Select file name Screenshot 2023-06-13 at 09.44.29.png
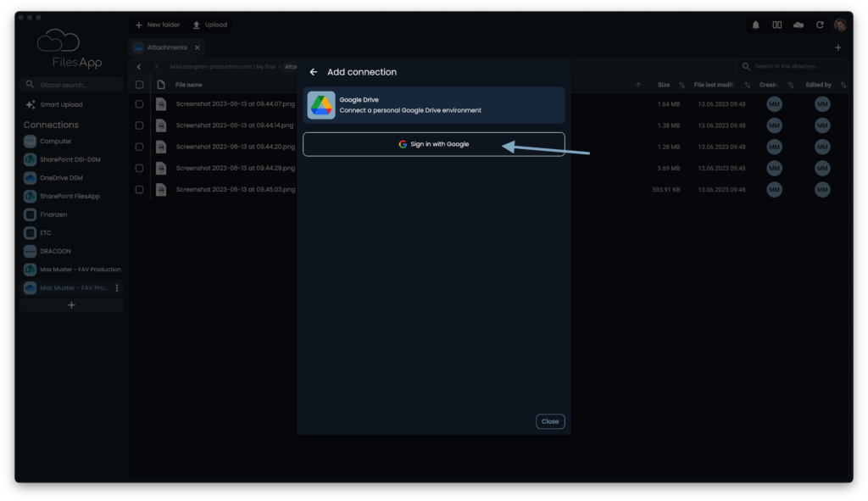The height and width of the screenshot is (501, 868). tap(236, 169)
